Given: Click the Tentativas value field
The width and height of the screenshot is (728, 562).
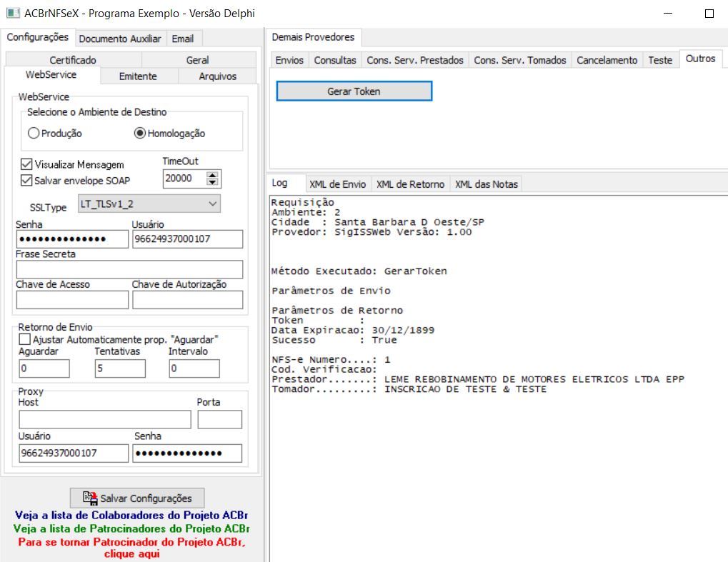Looking at the screenshot, I should click(x=120, y=368).
